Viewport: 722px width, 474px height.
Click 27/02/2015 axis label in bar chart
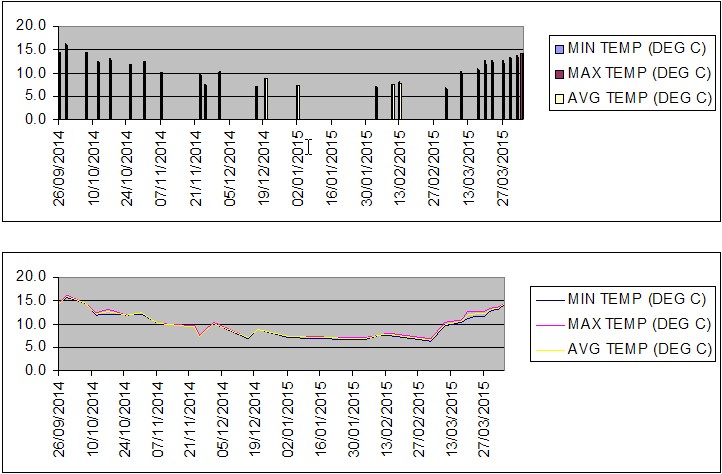435,168
